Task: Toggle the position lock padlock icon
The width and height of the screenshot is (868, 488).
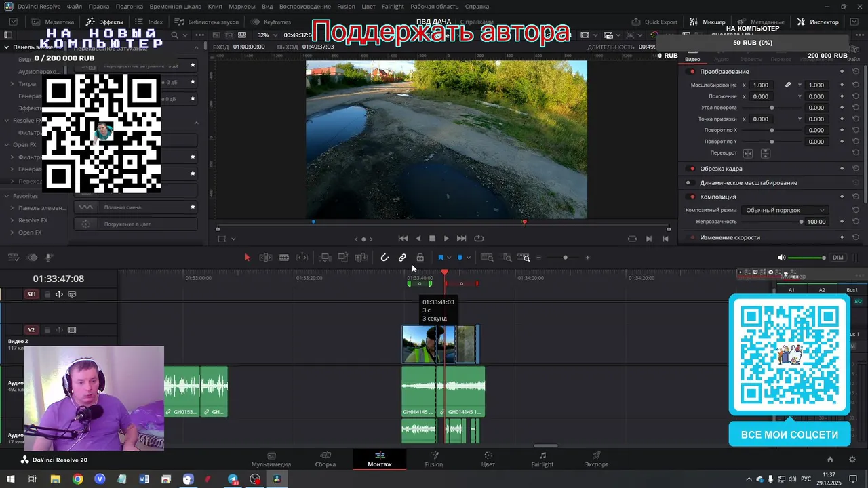Action: (420, 258)
